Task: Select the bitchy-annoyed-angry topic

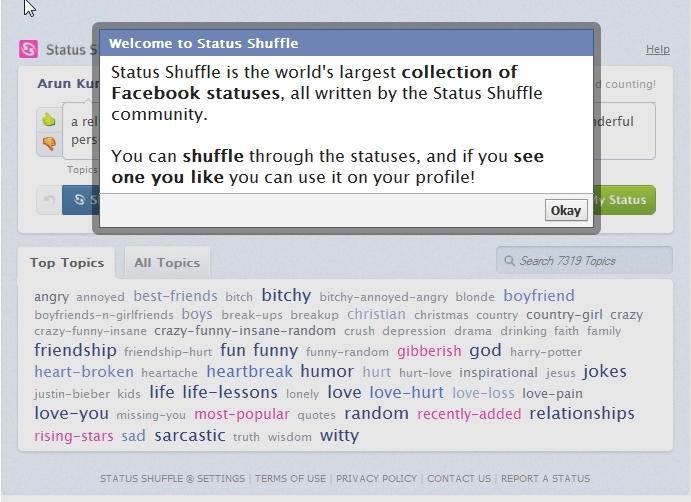Action: pos(383,297)
